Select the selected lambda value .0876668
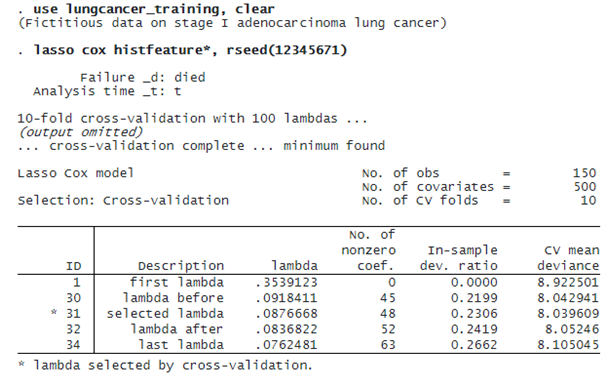 tap(286, 313)
